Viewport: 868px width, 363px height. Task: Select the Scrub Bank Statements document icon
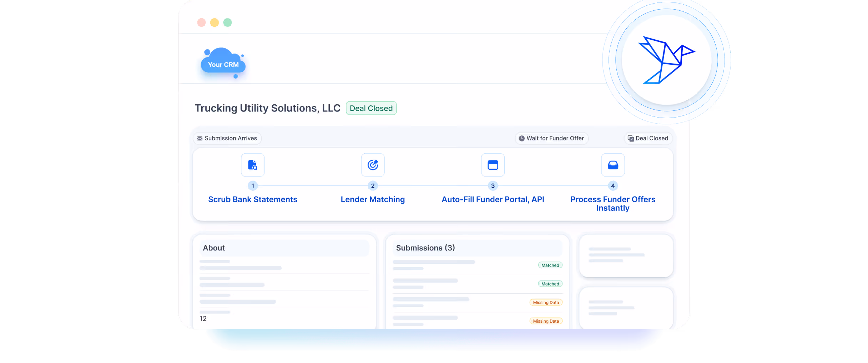253,165
